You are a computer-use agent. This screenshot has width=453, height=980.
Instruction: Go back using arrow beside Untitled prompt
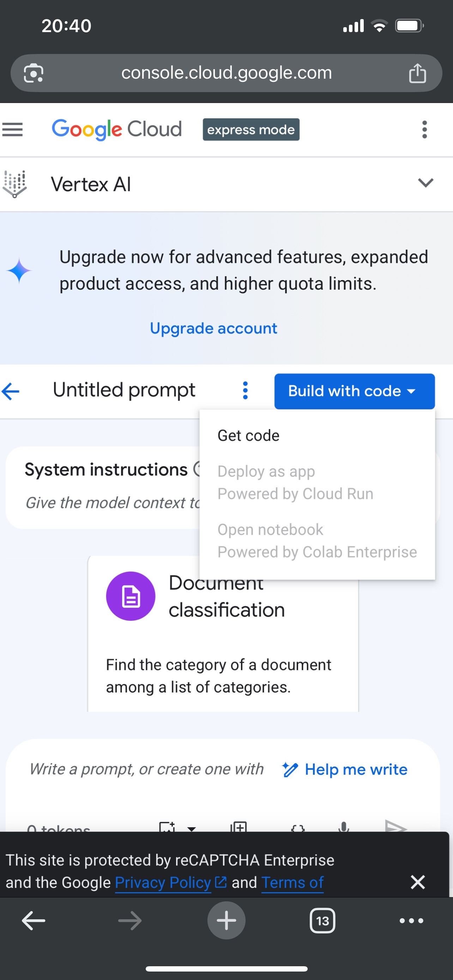tap(11, 391)
